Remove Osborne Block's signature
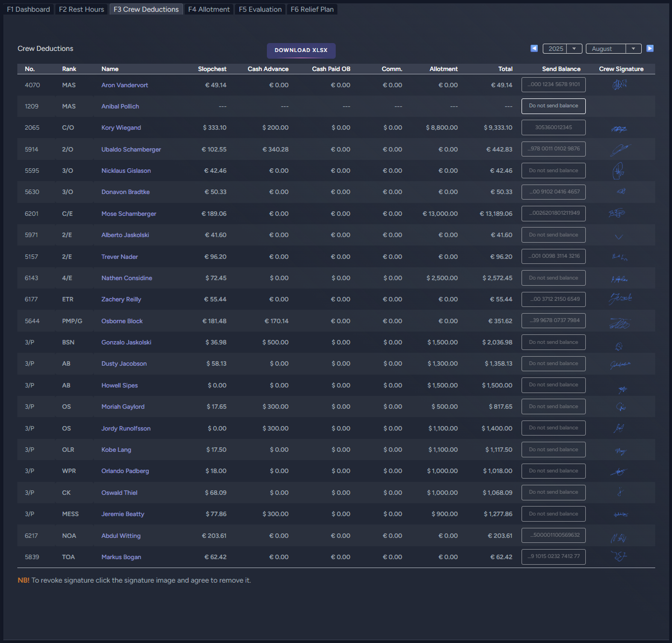The height and width of the screenshot is (643, 672). coord(619,323)
